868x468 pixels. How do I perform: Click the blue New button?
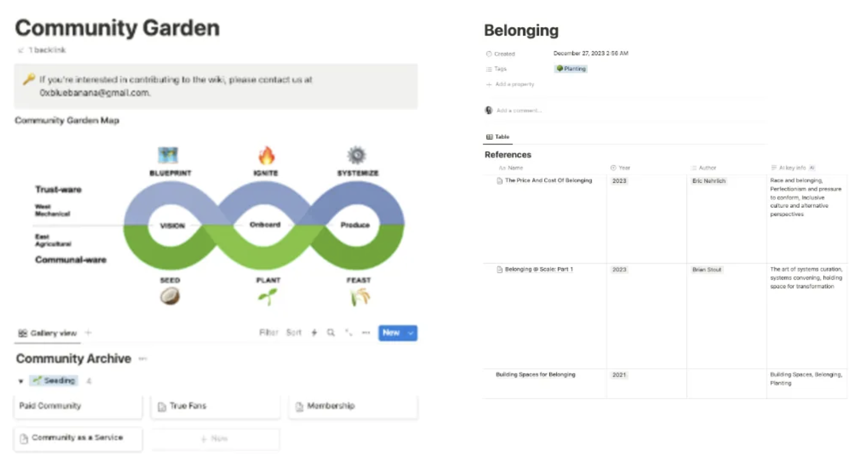click(391, 333)
